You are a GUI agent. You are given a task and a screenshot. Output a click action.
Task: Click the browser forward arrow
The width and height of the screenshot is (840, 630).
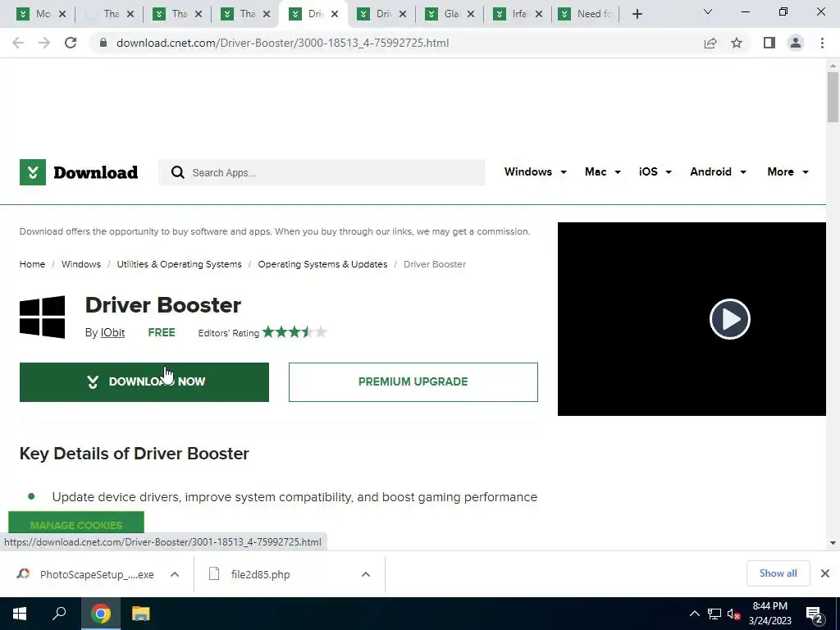(44, 43)
